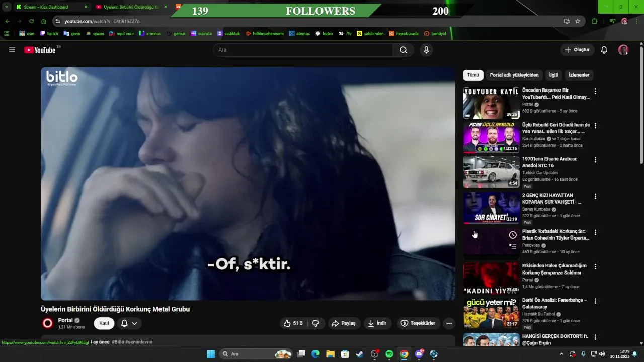Open options for "Plastik Torbadaki Korkunç Sır" video
This screenshot has height=362, width=644.
tap(595, 232)
